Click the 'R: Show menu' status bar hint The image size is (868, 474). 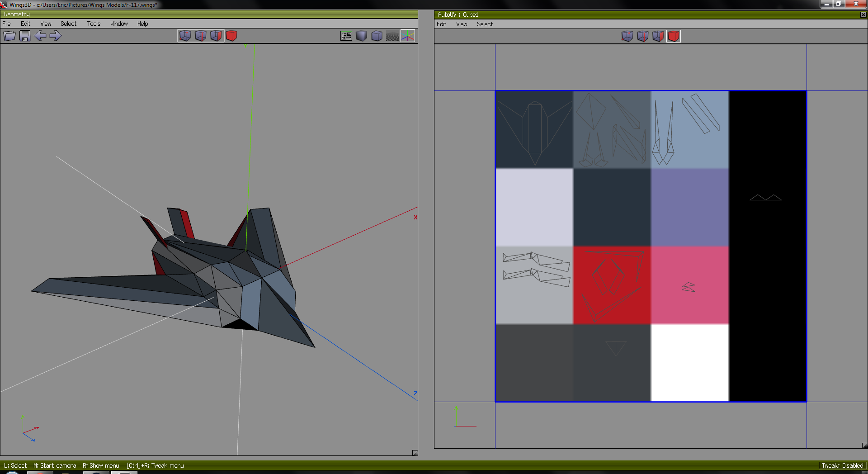(x=101, y=465)
